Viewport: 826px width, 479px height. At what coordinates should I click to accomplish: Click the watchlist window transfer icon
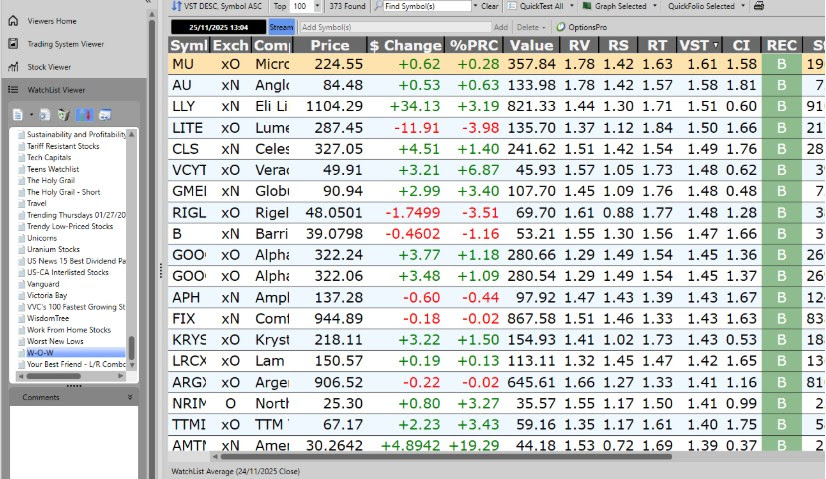(x=105, y=115)
